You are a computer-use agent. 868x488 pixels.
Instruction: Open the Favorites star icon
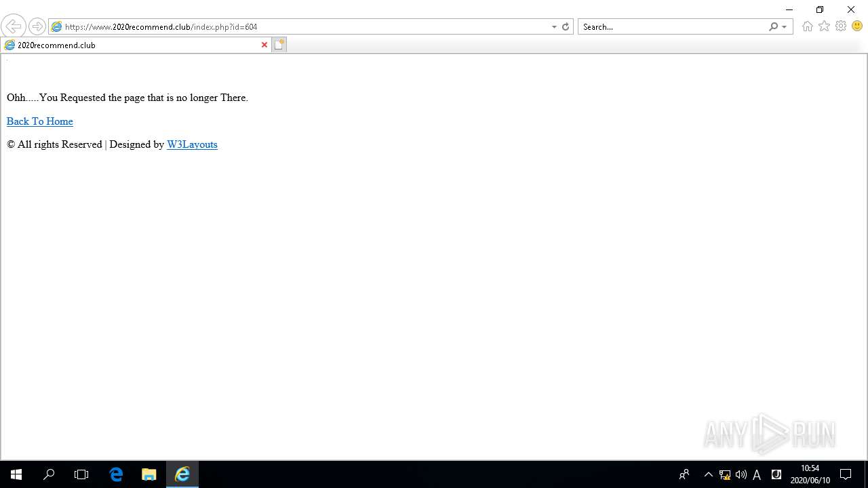pyautogui.click(x=824, y=26)
